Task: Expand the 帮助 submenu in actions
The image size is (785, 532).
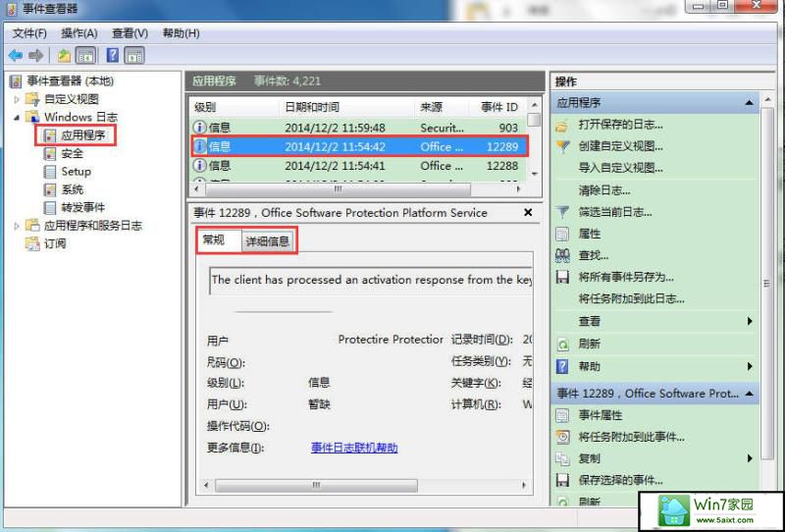Action: click(750, 366)
